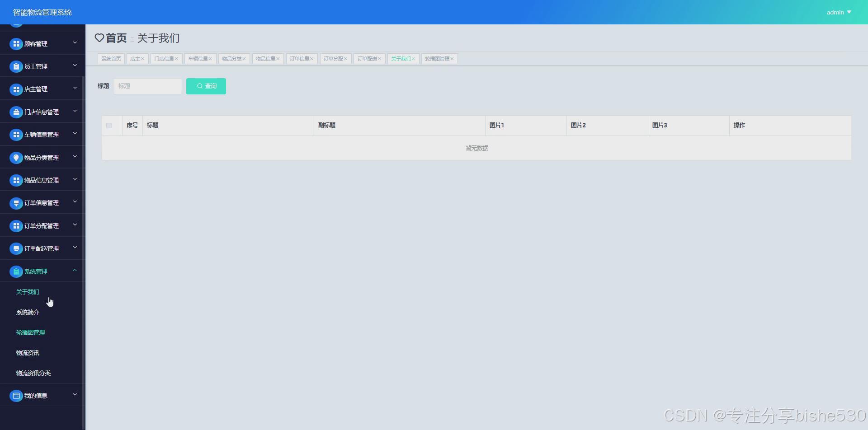Open 轮播图管理 in the sidebar submenu
868x430 pixels.
(30, 332)
